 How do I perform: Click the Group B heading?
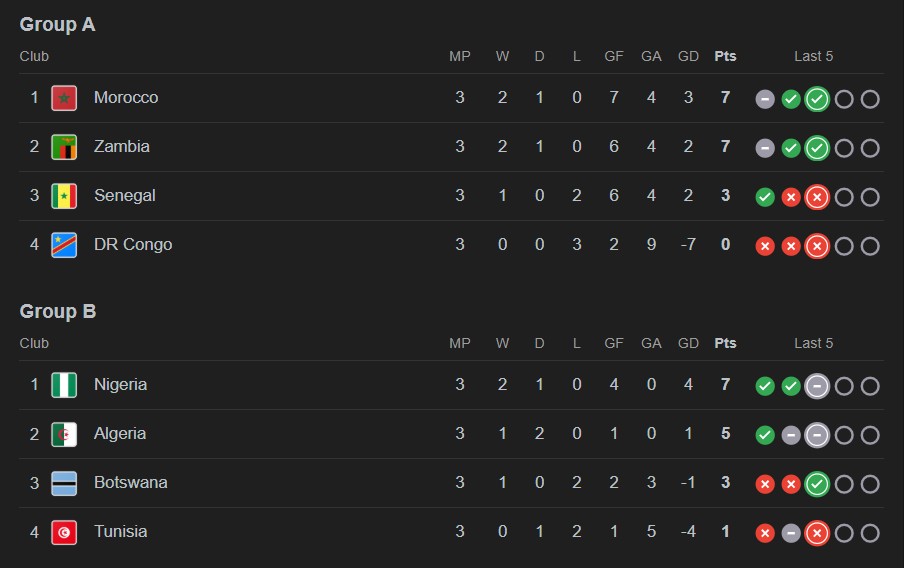58,312
